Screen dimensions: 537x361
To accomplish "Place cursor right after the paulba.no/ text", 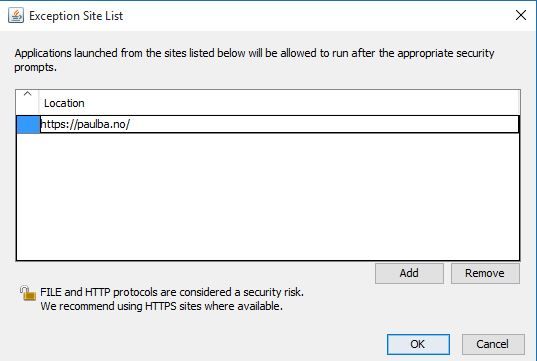I will pyautogui.click(x=130, y=124).
